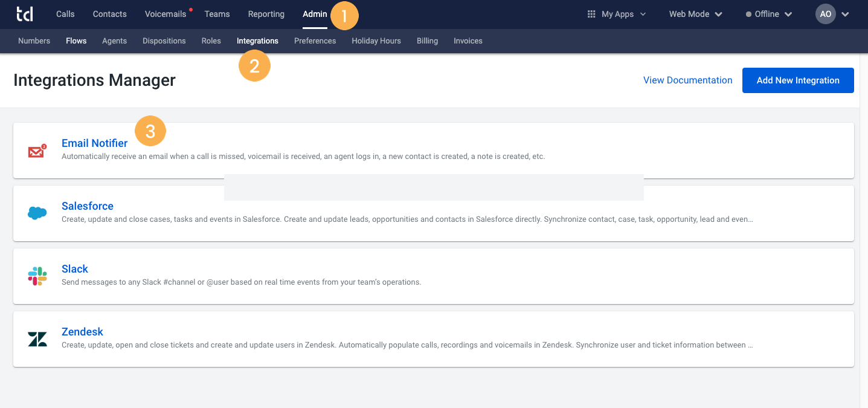
Task: Click the Email Notifier description text
Action: (303, 157)
